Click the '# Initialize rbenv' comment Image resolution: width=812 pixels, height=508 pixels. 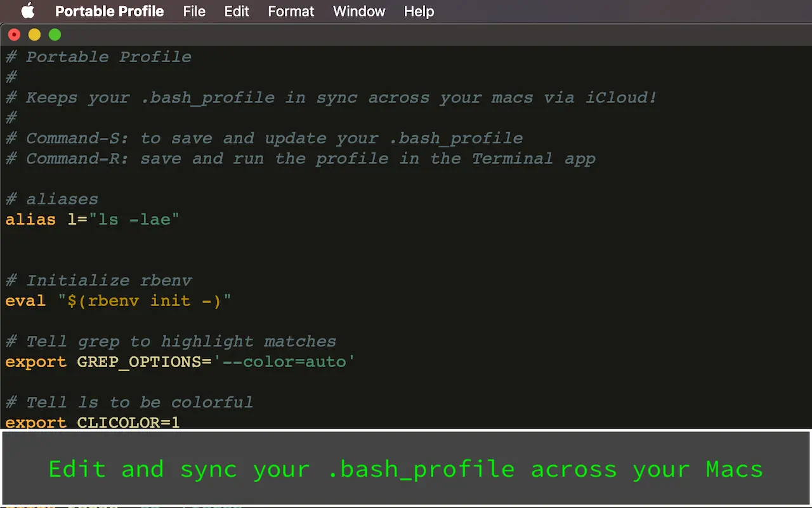point(98,280)
